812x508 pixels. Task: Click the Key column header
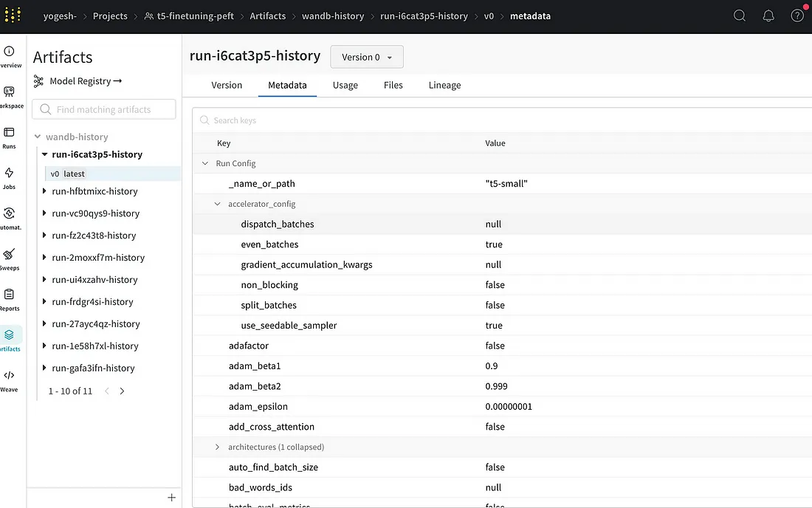(x=224, y=143)
